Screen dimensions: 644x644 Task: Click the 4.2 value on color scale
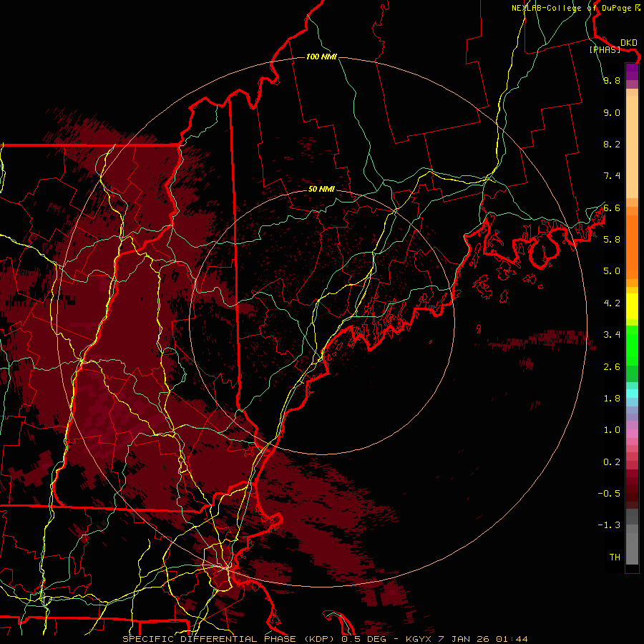click(612, 303)
